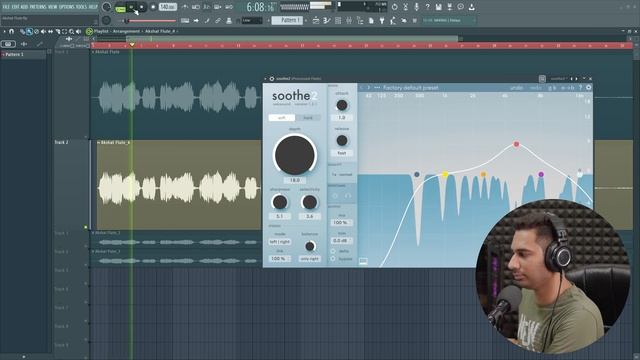Click the yellow EQ band node
This screenshot has height=360, width=640.
click(445, 175)
